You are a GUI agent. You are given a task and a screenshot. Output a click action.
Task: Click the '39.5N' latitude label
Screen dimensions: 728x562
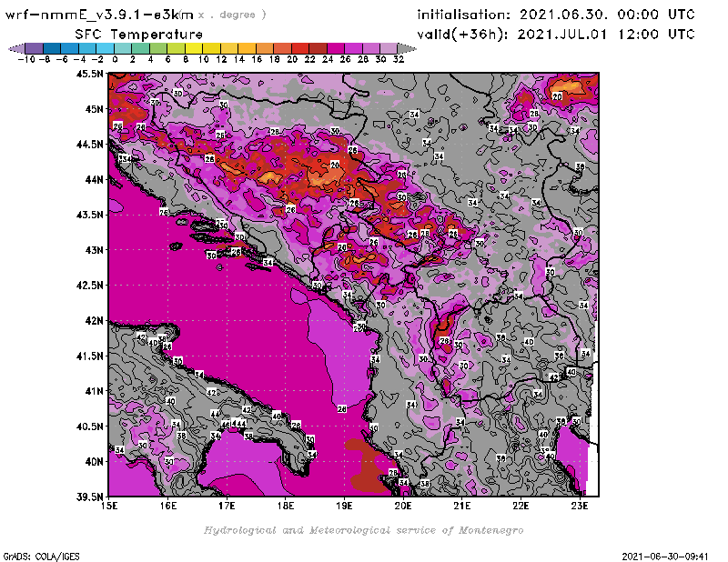[90, 497]
